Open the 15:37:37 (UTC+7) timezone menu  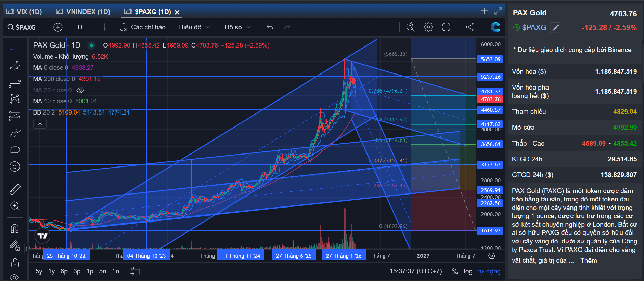point(416,271)
